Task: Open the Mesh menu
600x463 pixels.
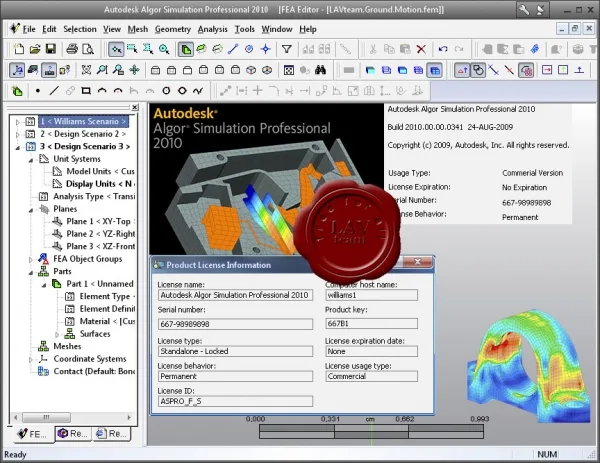Action: click(138, 29)
